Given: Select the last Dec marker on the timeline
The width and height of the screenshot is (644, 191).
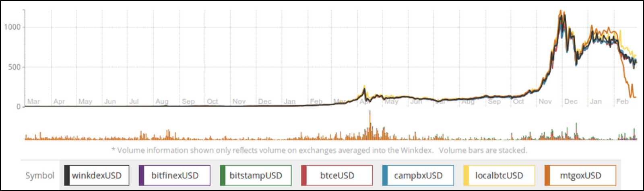Looking at the screenshot, I should coord(571,101).
